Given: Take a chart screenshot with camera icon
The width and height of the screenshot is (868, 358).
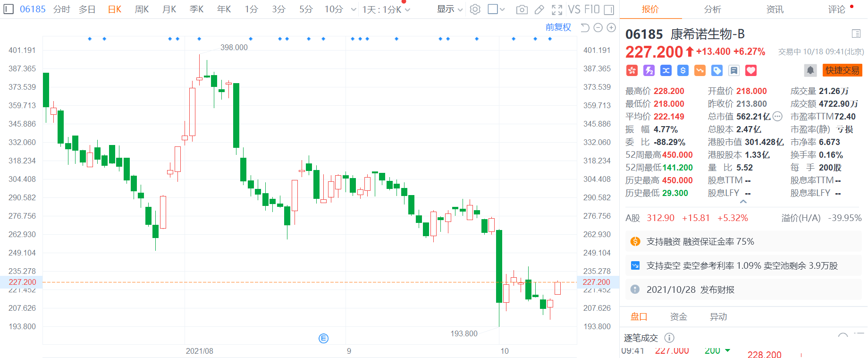Looking at the screenshot, I should tap(522, 9).
